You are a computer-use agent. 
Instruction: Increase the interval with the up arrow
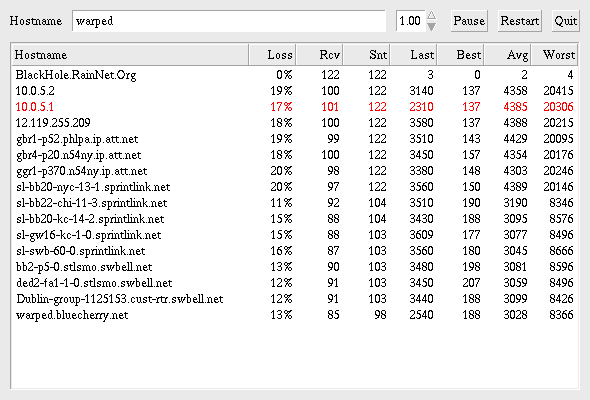(x=432, y=15)
